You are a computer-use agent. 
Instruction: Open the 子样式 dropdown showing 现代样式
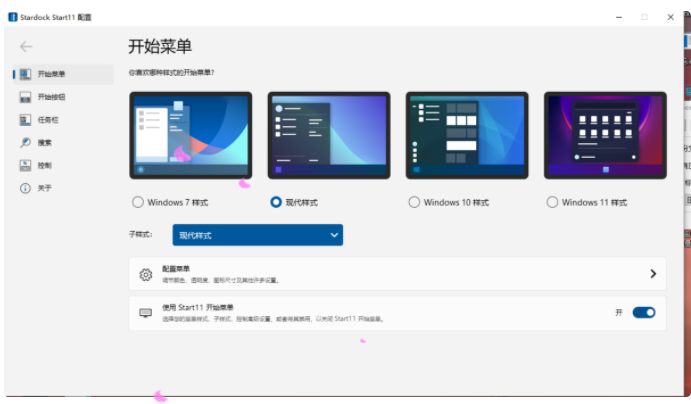258,235
